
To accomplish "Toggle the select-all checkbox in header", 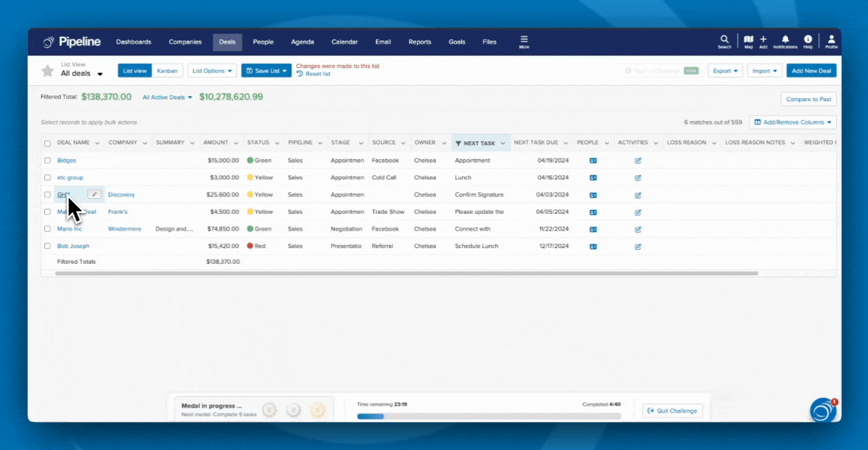I will [47, 143].
